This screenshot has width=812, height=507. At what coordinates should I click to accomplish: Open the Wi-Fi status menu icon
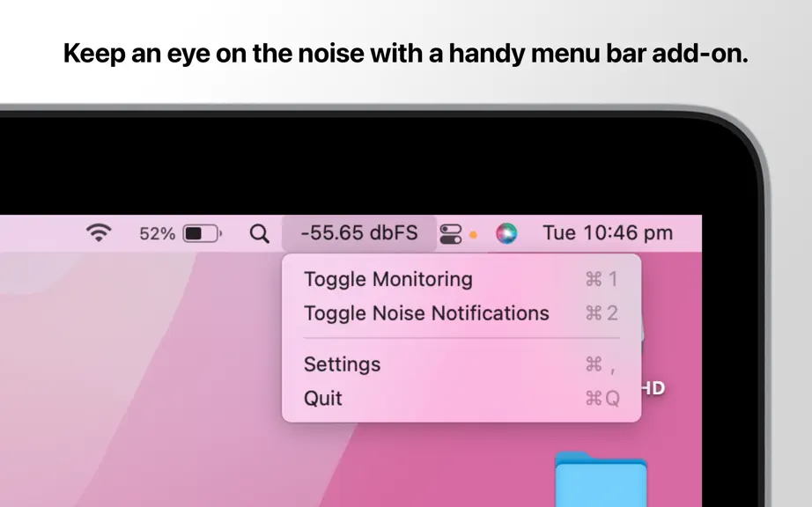[x=99, y=232]
